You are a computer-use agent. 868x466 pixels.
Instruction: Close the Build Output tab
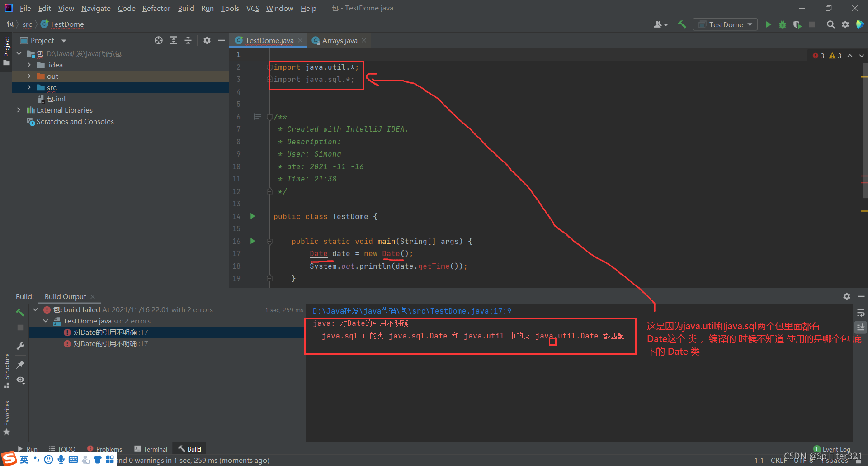93,297
